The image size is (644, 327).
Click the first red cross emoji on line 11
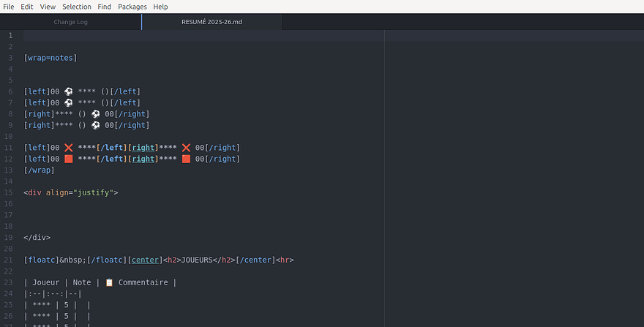(69, 148)
